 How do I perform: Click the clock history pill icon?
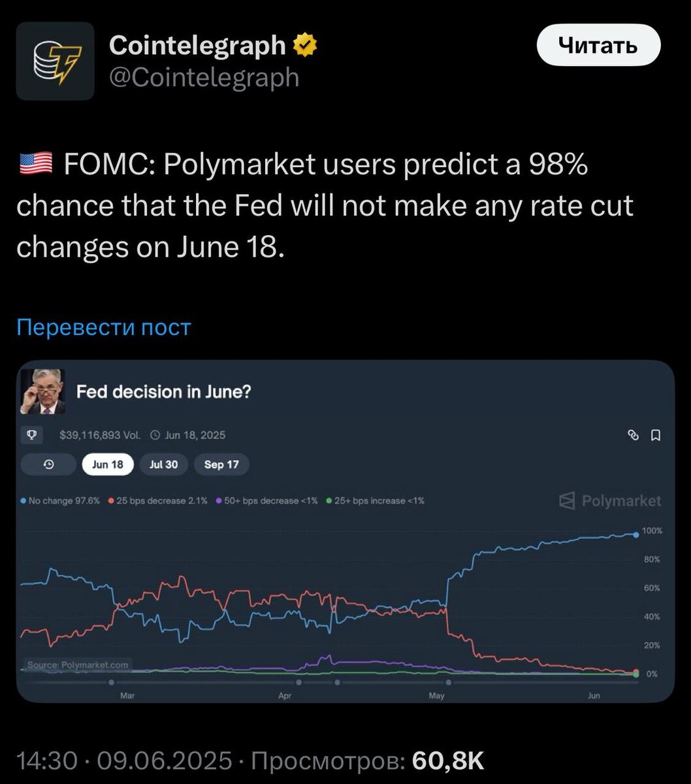pos(48,465)
